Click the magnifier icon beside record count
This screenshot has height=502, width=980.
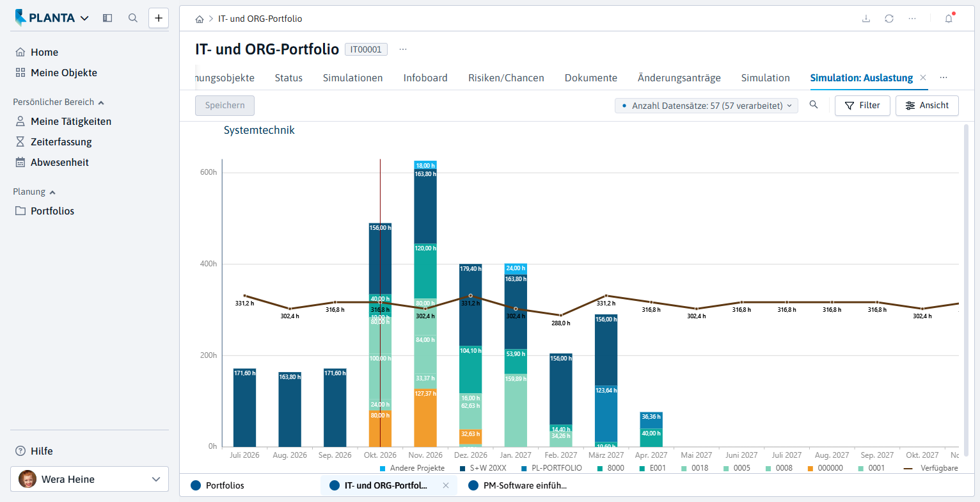[814, 105]
